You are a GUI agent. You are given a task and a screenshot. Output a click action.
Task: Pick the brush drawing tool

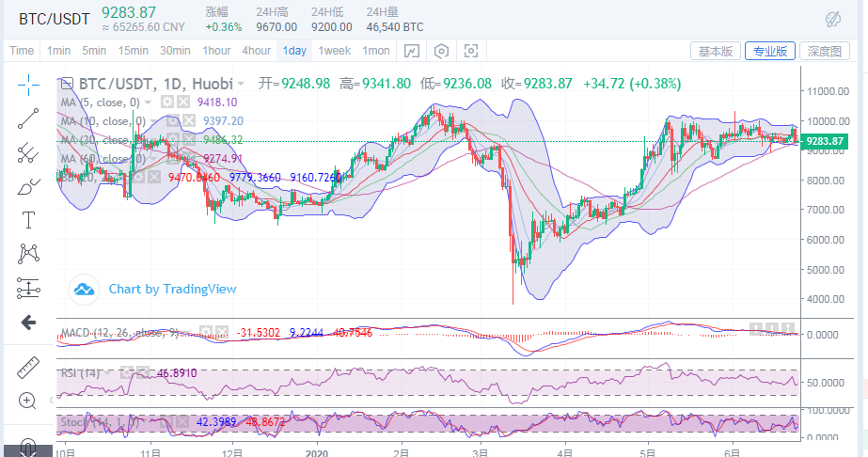pos(28,186)
